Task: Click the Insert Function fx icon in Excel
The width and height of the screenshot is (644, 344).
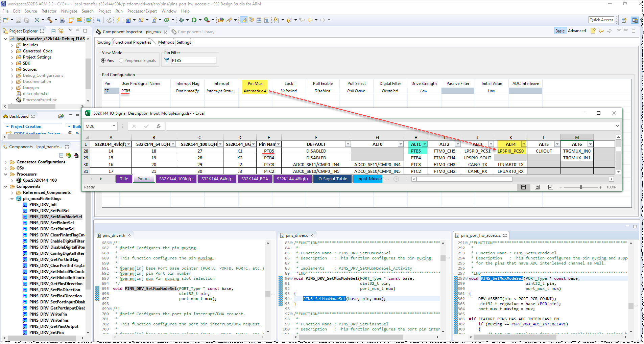Action: (x=159, y=126)
